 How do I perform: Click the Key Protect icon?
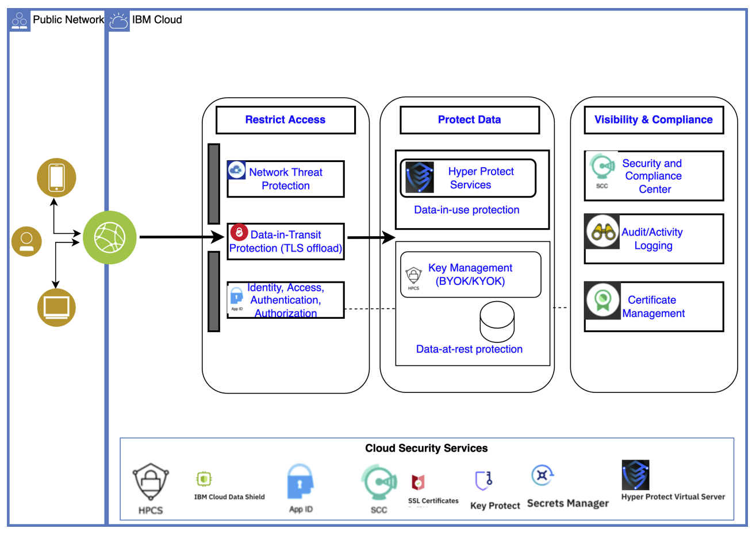(484, 480)
